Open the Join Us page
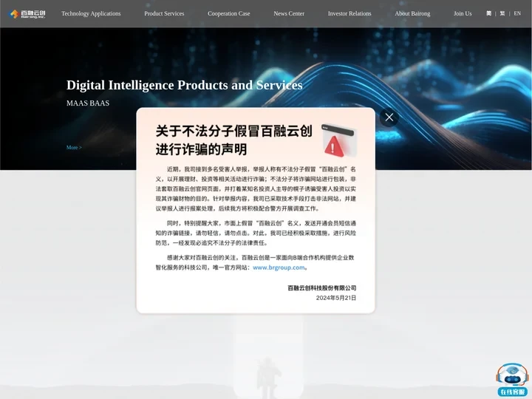This screenshot has width=532, height=399. pyautogui.click(x=463, y=13)
